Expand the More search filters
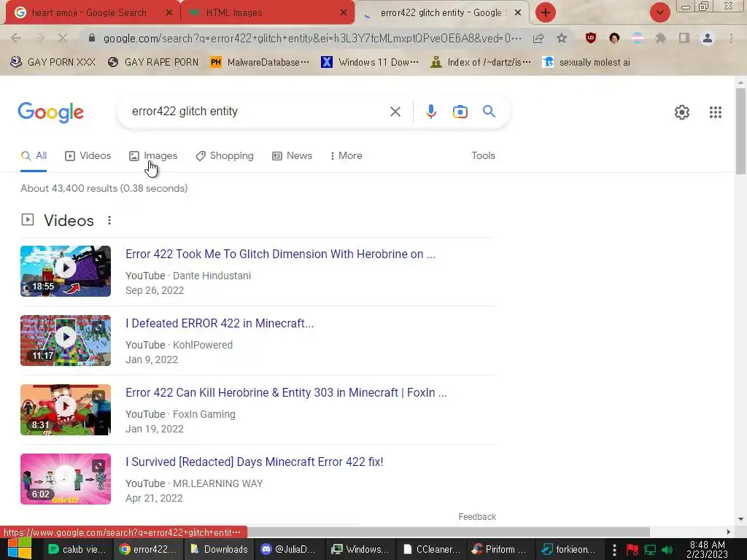Screen dimensions: 747x560 pos(346,156)
